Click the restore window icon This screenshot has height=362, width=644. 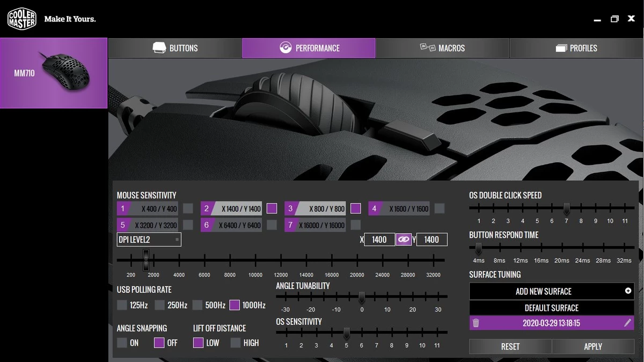[614, 19]
